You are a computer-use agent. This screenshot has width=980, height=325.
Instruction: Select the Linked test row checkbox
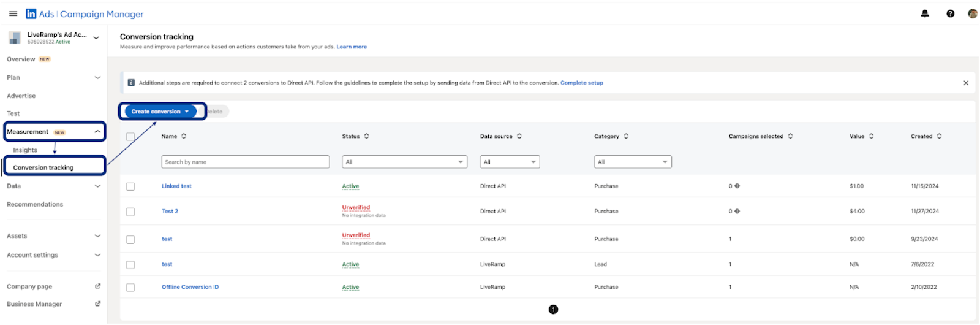point(130,186)
